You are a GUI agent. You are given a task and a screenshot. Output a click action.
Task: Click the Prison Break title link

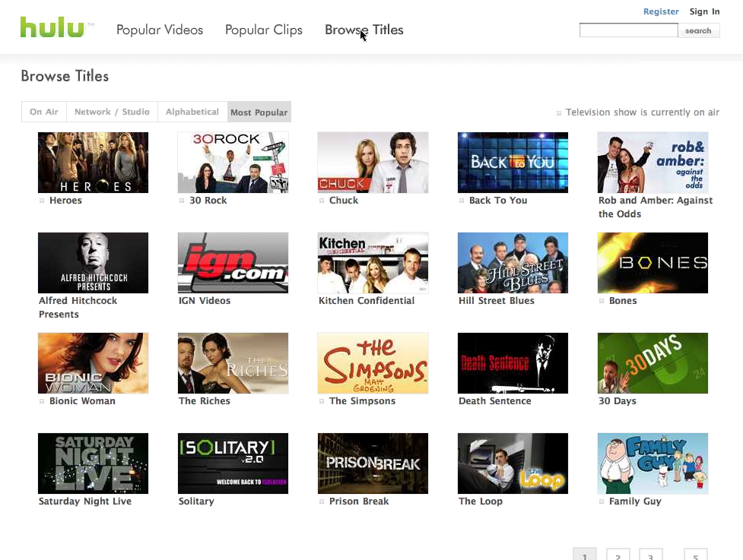(359, 501)
